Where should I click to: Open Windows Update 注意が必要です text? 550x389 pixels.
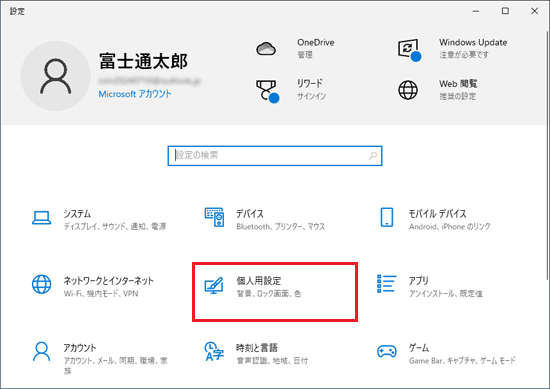point(464,55)
